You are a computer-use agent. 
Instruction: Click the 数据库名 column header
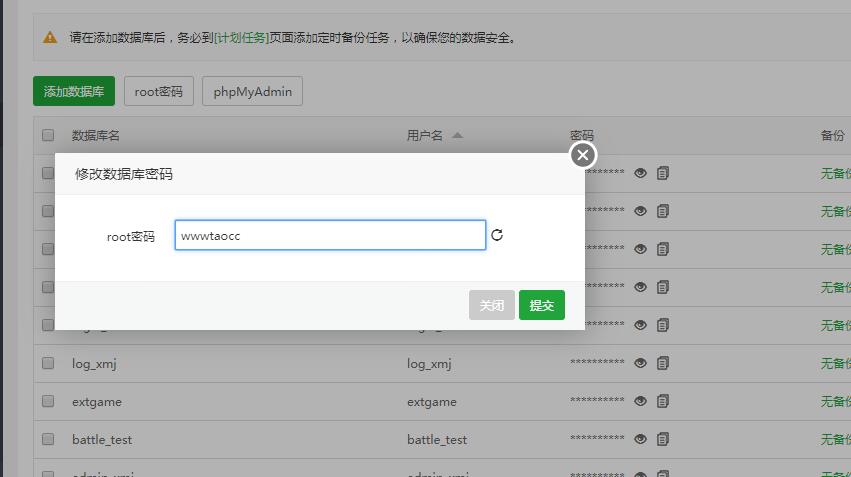tap(96, 135)
